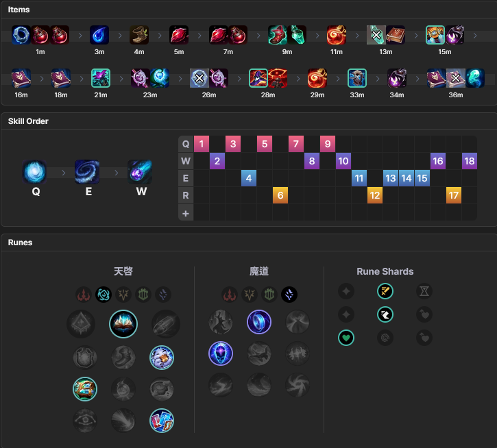Select the Unsealed Spellbook keystone rune

[123, 324]
